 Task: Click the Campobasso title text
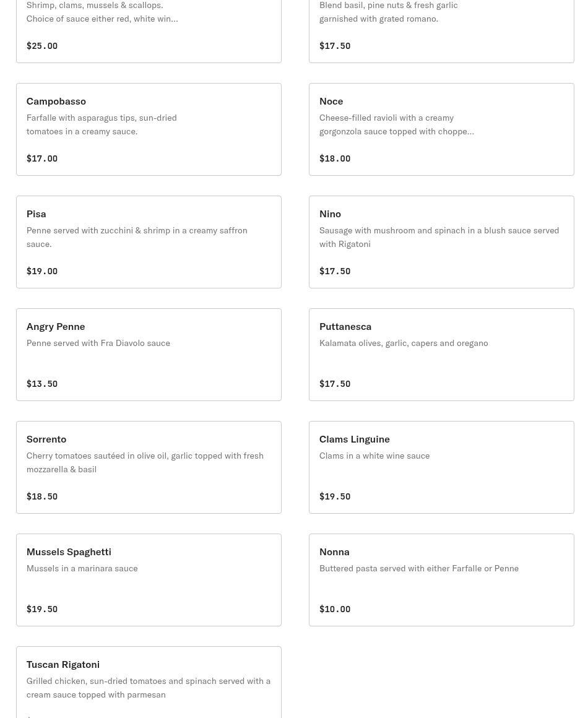(56, 101)
